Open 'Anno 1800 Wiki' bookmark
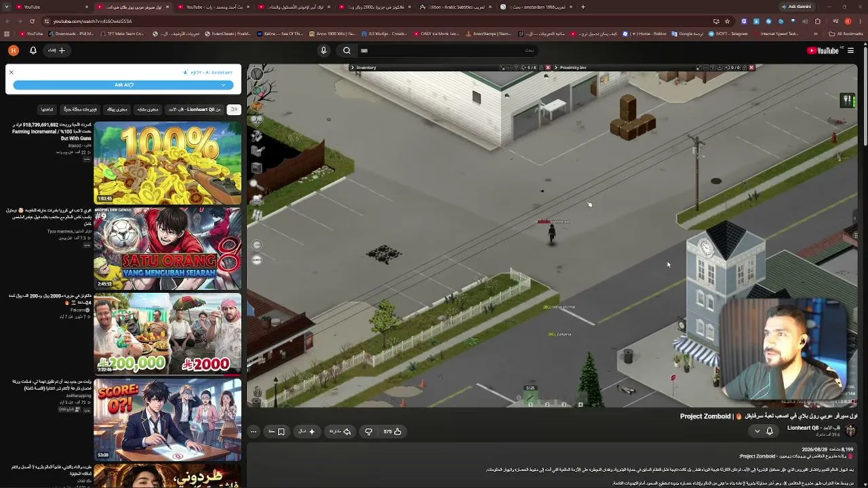The height and width of the screenshot is (488, 868). click(332, 34)
